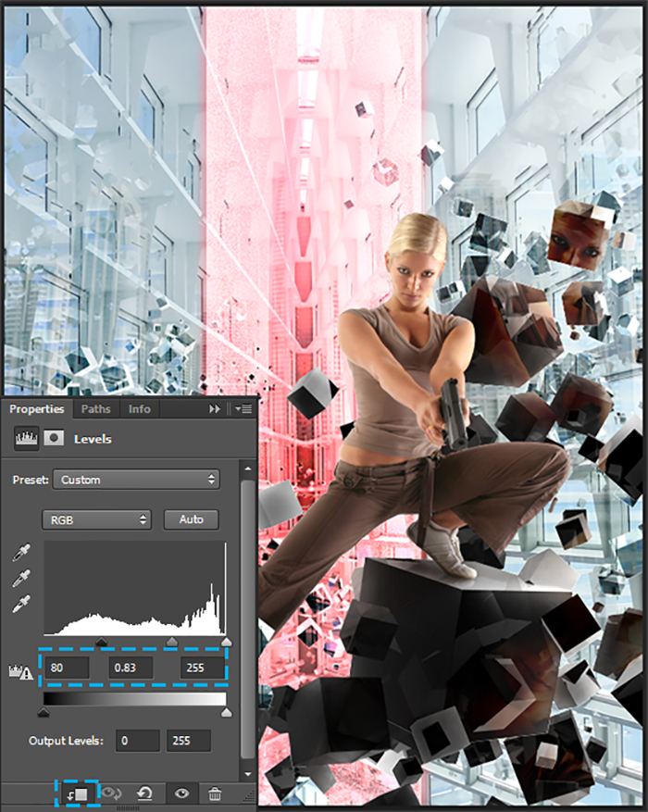
Task: Switch to the Properties tab
Action: 37,409
